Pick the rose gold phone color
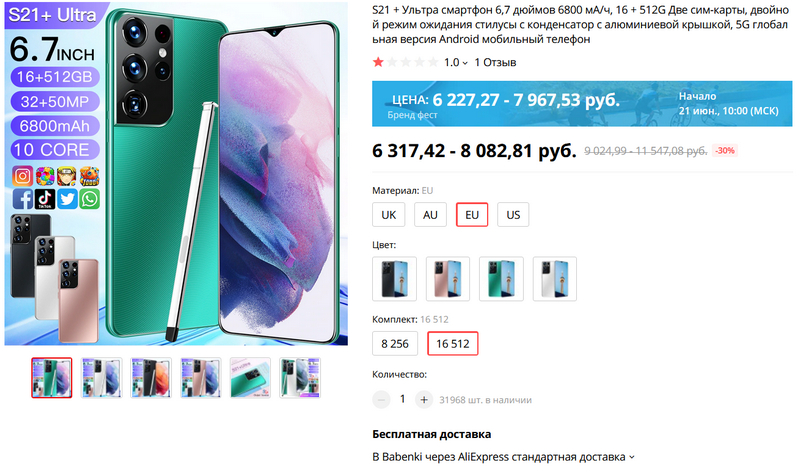The image size is (800, 473). click(447, 279)
